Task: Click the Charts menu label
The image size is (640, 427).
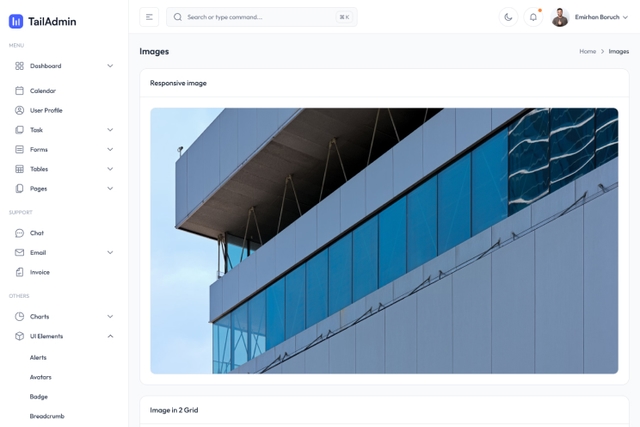Action: tap(40, 316)
